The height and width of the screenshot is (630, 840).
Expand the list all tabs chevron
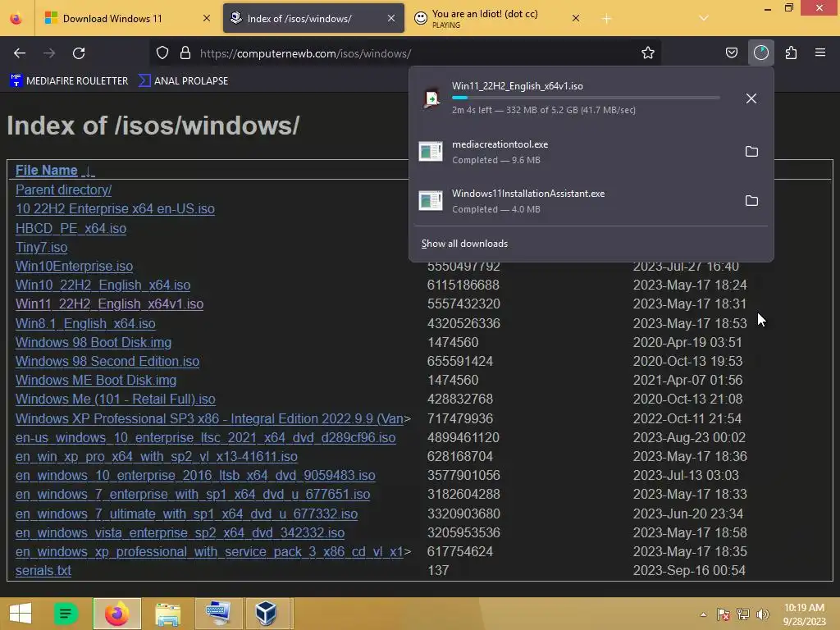point(703,19)
